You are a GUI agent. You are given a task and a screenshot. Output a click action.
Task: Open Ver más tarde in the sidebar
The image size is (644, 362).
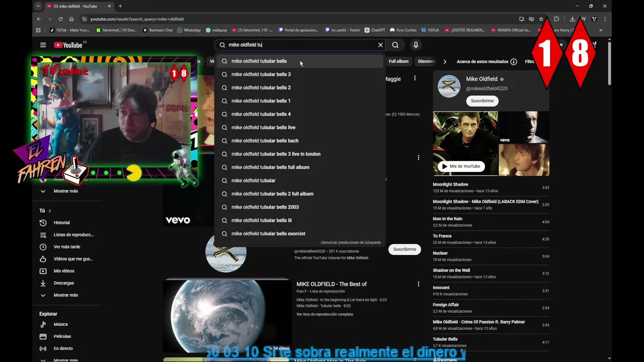(67, 247)
